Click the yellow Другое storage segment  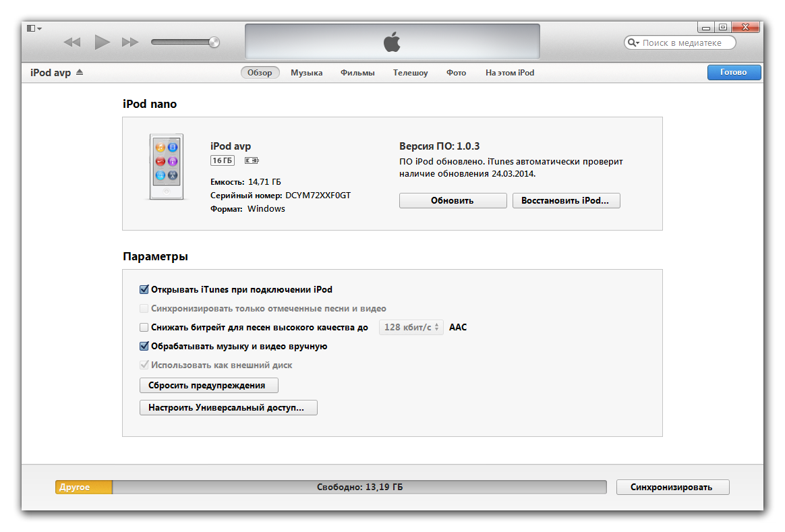pos(84,487)
